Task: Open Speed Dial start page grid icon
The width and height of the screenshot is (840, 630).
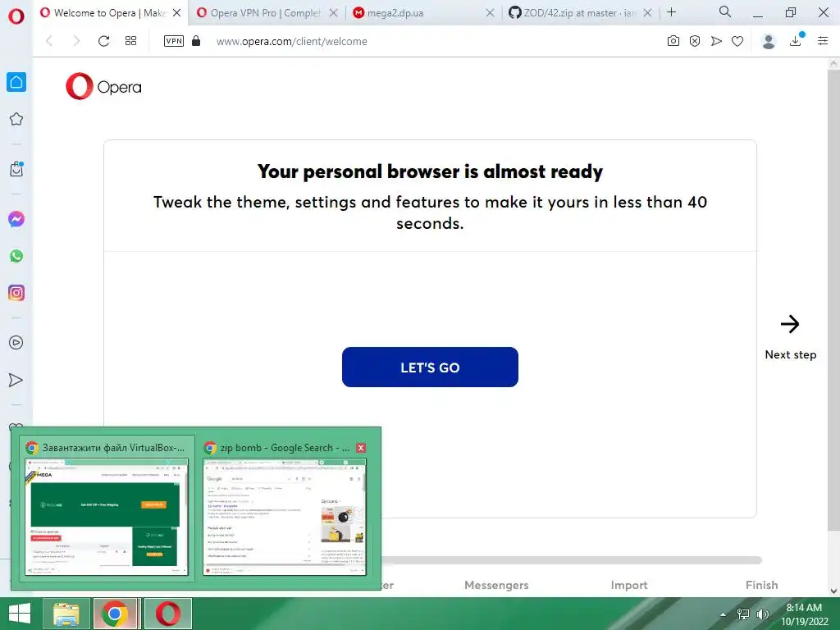Action: (130, 41)
